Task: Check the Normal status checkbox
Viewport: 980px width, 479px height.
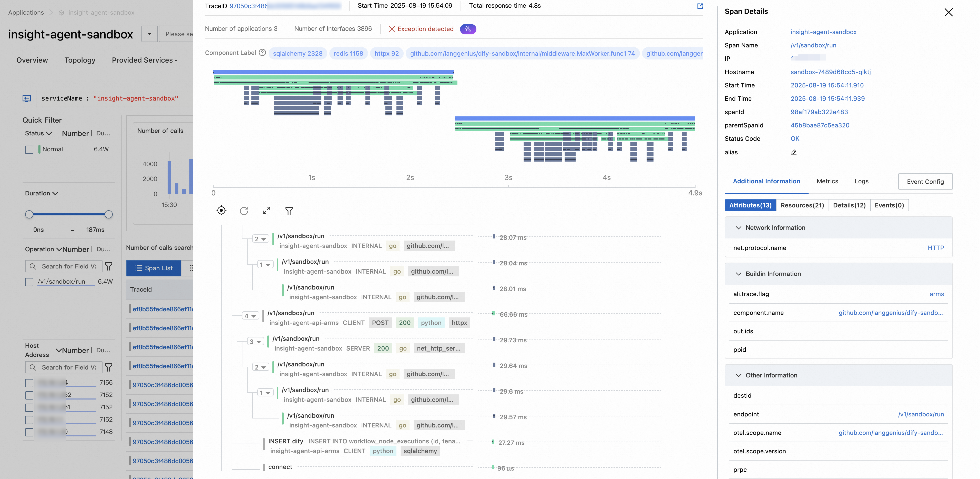Action: click(29, 150)
